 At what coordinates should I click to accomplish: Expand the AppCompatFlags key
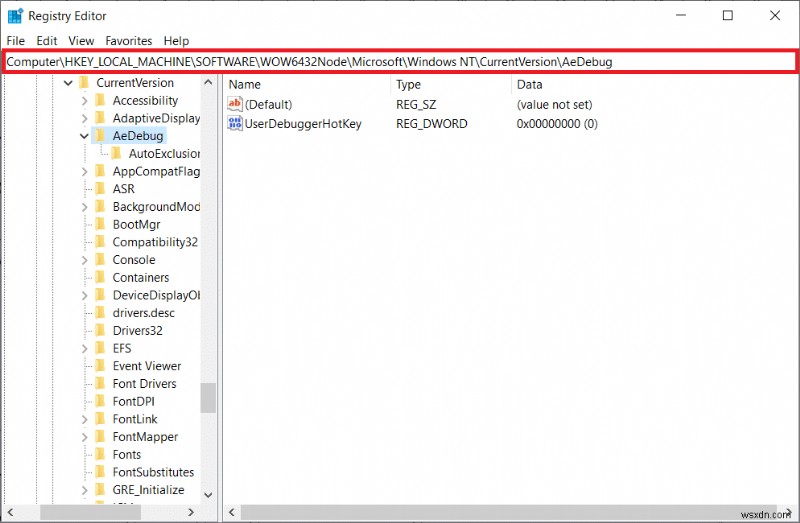84,171
